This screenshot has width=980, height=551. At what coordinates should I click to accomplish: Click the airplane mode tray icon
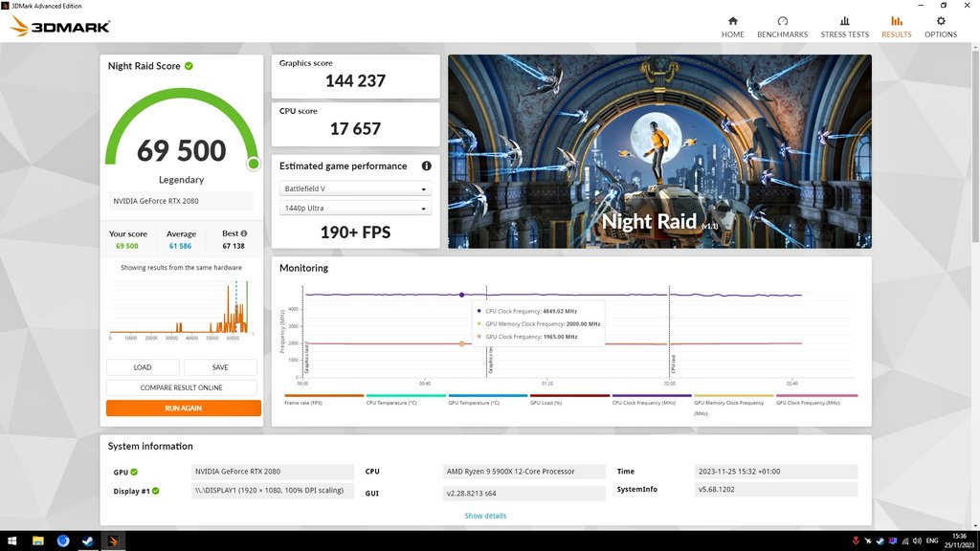pyautogui.click(x=868, y=541)
